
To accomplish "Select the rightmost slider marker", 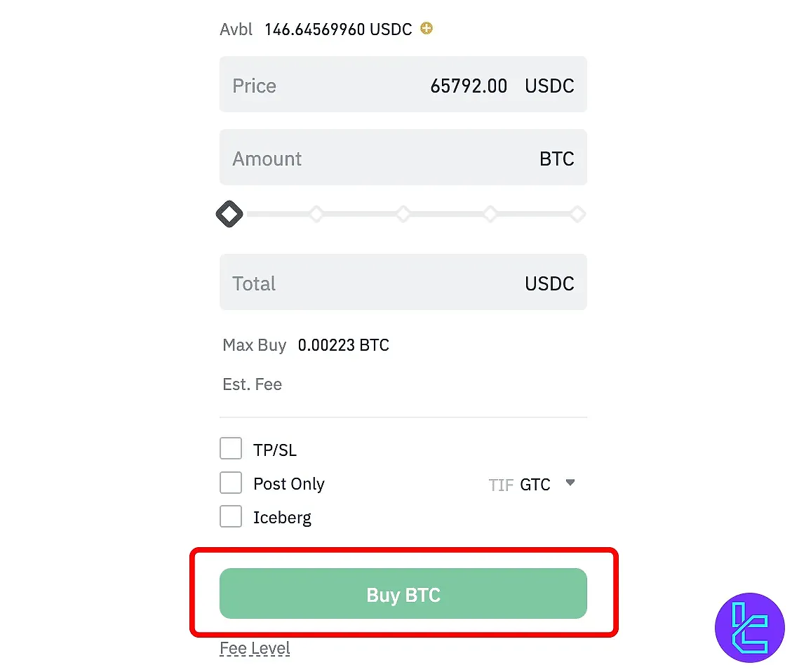I will click(x=577, y=214).
